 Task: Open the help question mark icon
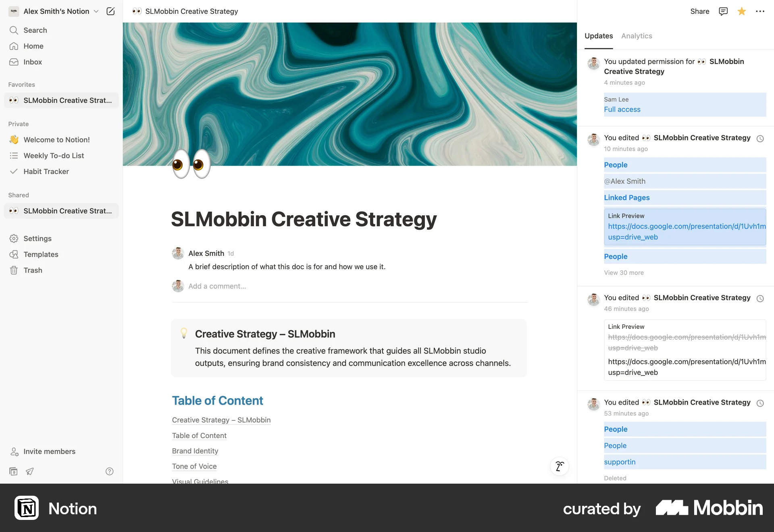pyautogui.click(x=109, y=471)
